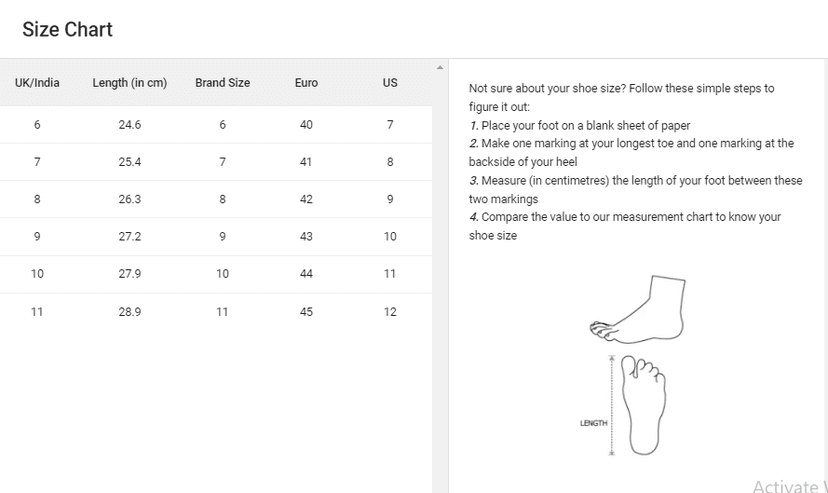The width and height of the screenshot is (828, 493).
Task: Click the scrollbar up arrow in size table
Action: point(440,68)
